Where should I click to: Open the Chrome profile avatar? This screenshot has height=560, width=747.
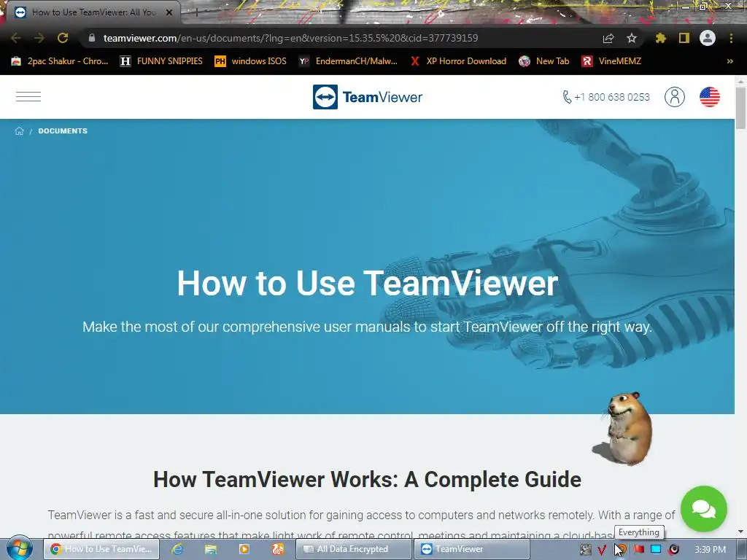[x=708, y=38]
